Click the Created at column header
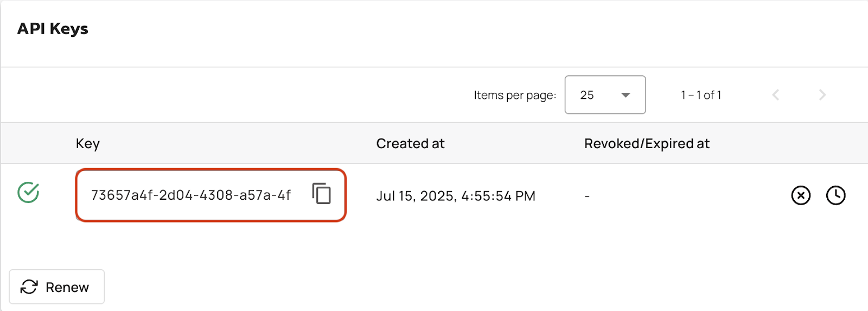This screenshot has height=311, width=868. click(410, 143)
